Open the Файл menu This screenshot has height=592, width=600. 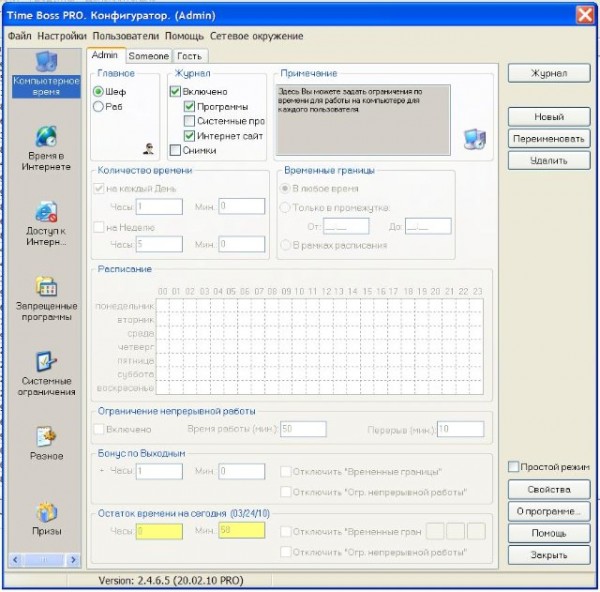coord(20,36)
